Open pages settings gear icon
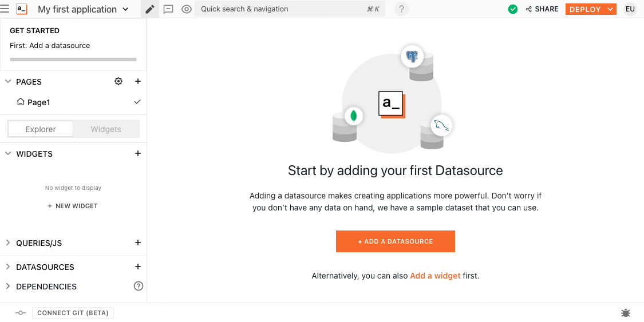Viewport: 644px width, 322px height. [x=118, y=82]
